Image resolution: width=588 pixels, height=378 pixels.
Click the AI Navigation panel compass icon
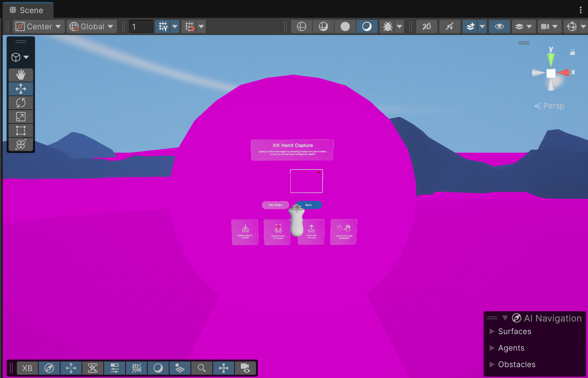coord(517,318)
